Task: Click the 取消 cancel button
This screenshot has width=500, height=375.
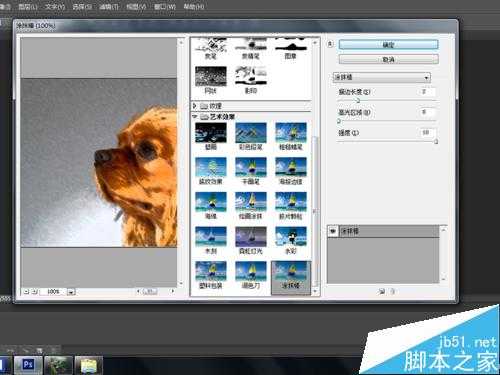Action: point(388,59)
